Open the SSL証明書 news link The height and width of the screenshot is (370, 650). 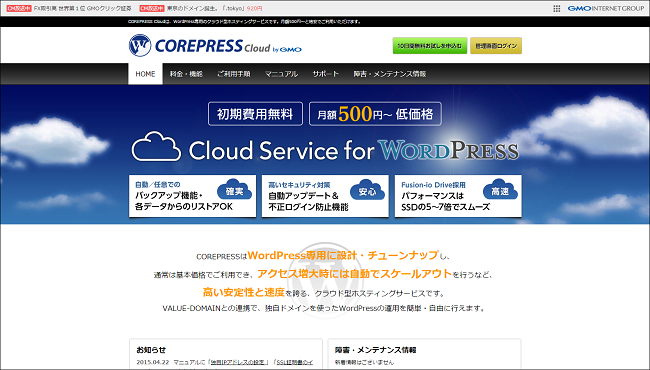(294, 362)
